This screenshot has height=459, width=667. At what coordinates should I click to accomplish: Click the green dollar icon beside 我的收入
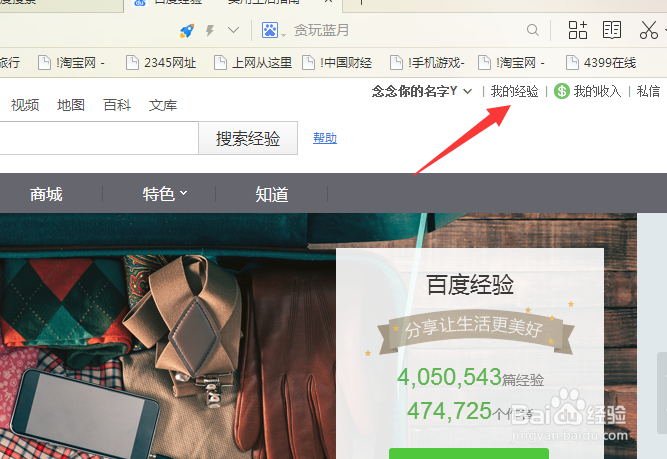coord(562,91)
